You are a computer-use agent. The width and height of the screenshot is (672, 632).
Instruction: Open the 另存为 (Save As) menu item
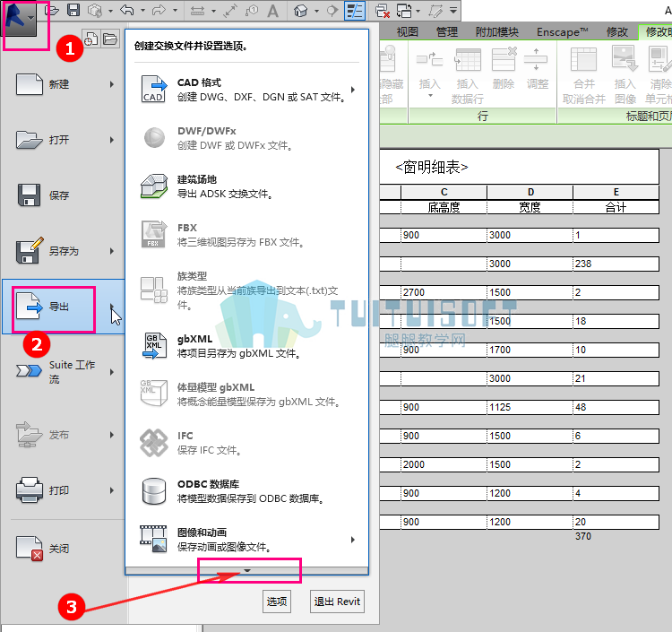point(64,251)
